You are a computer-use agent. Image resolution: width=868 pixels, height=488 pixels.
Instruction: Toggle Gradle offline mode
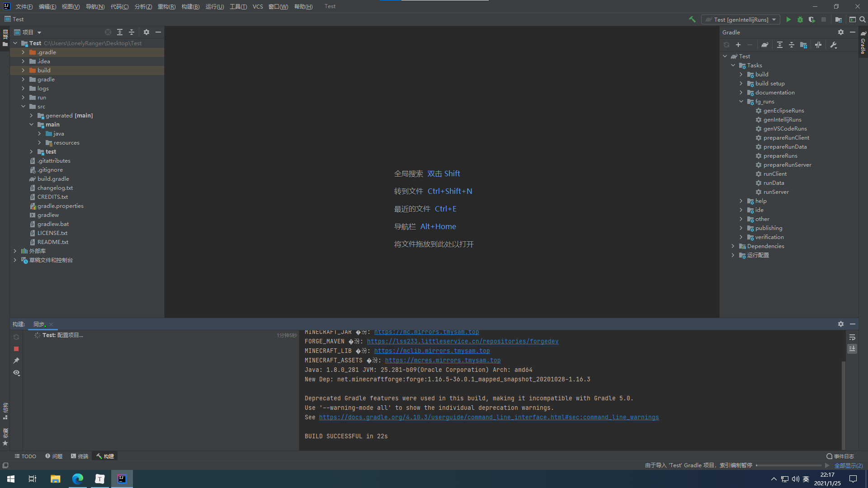coord(818,45)
